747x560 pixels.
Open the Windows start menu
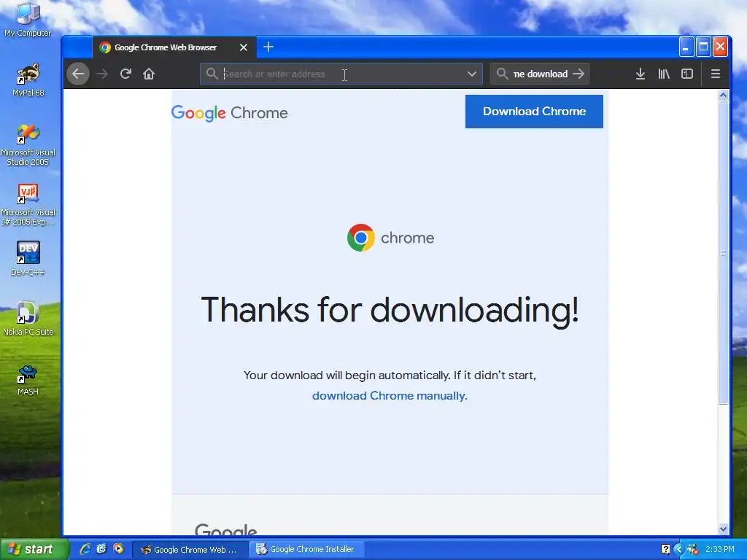pyautogui.click(x=34, y=549)
